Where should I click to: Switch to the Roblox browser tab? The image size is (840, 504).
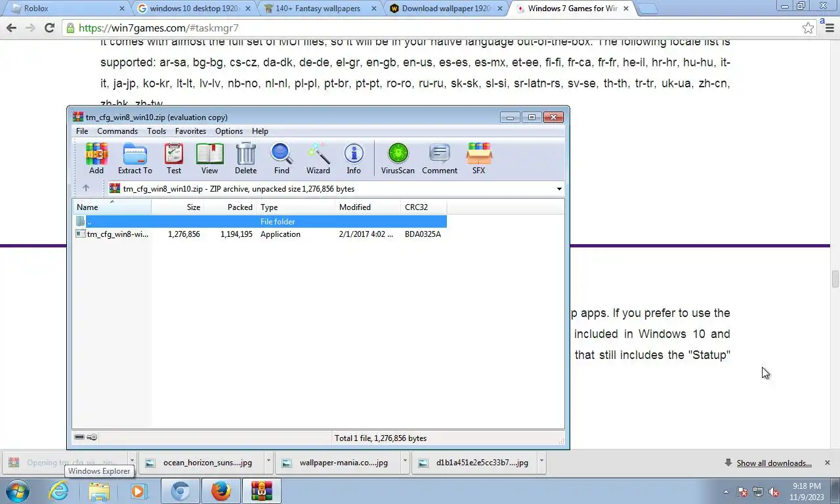(x=66, y=9)
